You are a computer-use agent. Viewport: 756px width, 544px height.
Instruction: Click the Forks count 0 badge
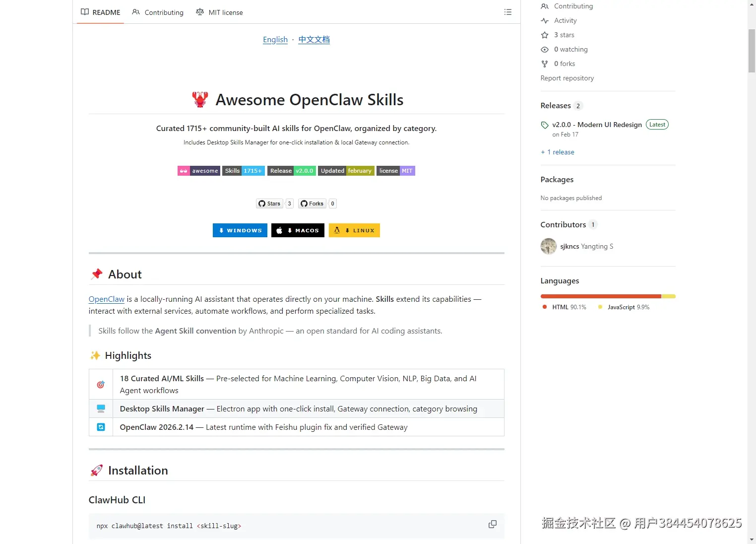333,204
